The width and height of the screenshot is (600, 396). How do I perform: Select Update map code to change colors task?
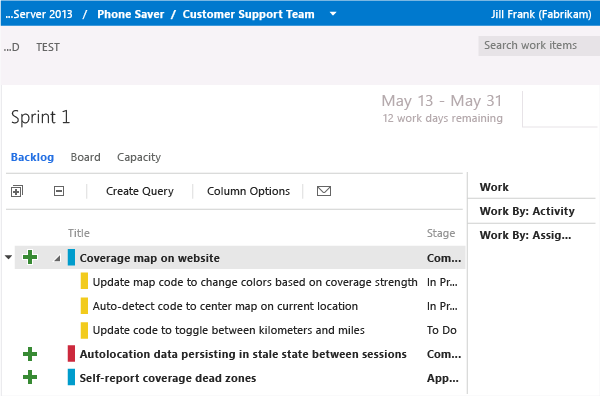click(x=255, y=282)
